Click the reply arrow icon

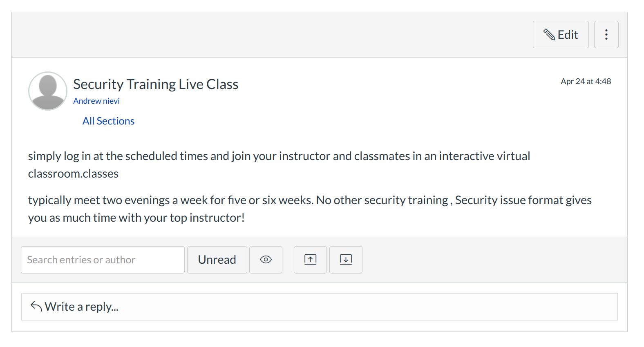point(36,306)
